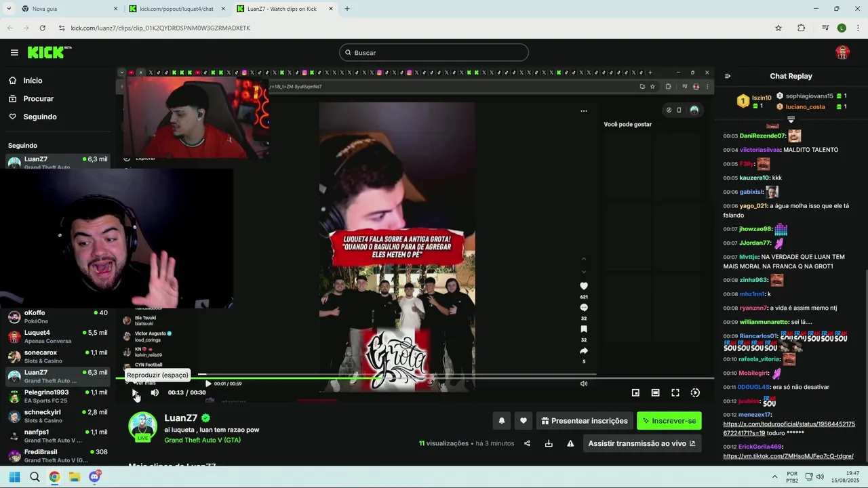Open Pelegrino1993 channel in following list
The width and height of the screenshot is (868, 488).
point(58,396)
